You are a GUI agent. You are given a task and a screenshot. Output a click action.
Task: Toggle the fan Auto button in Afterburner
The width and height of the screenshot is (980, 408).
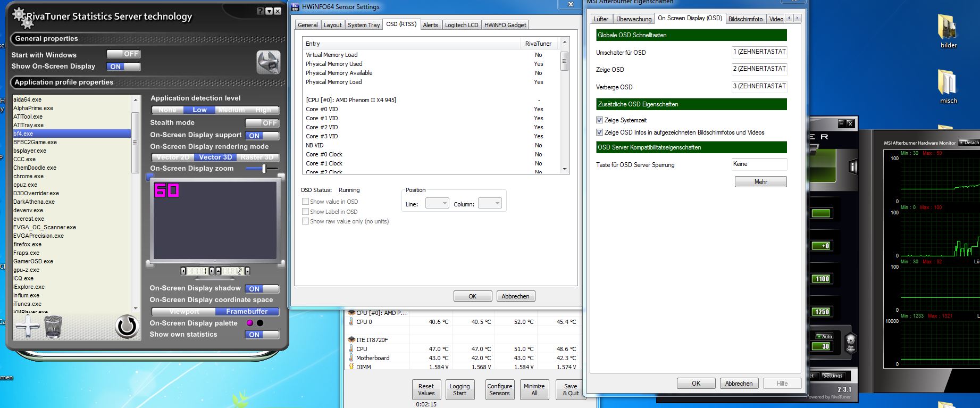(x=824, y=336)
